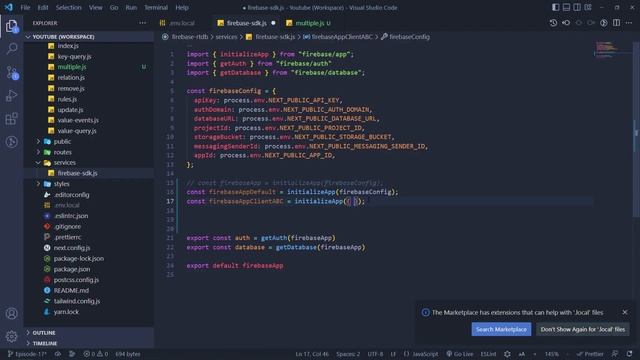The height and width of the screenshot is (360, 640).
Task: Open notifications bell in status bar
Action: 629,354
